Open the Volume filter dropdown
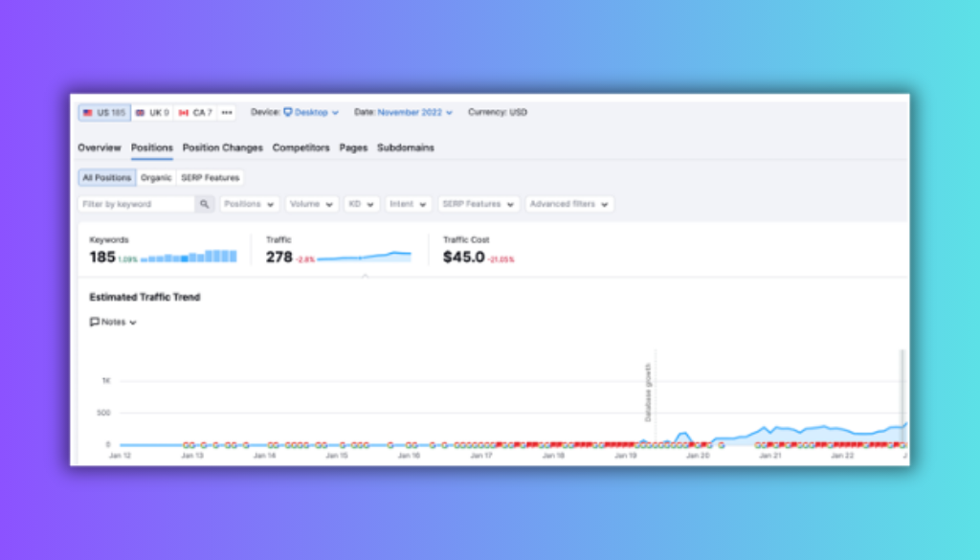Image resolution: width=980 pixels, height=560 pixels. 312,204
